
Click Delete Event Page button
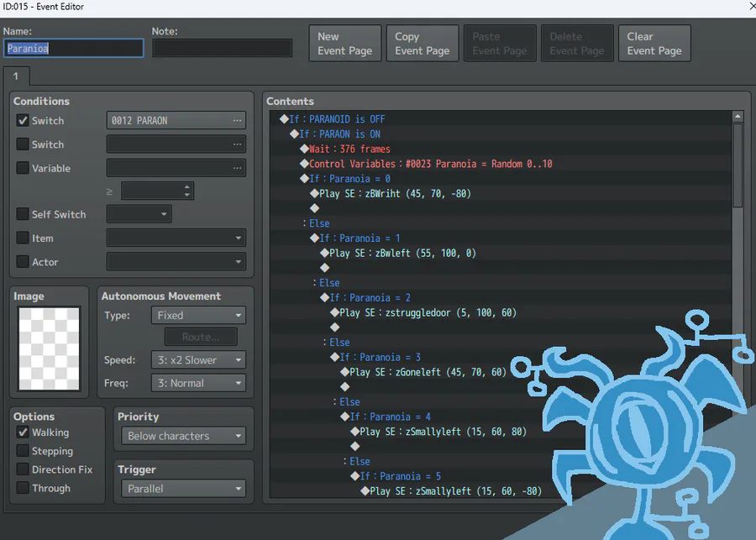coord(577,44)
